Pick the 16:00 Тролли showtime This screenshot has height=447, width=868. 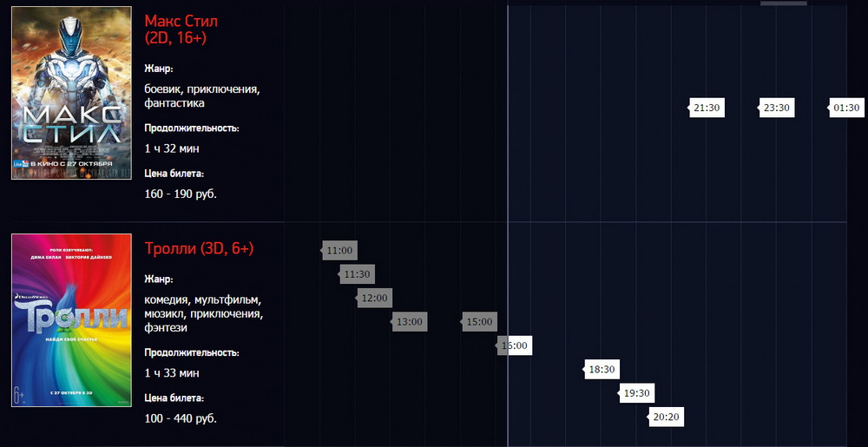[514, 345]
